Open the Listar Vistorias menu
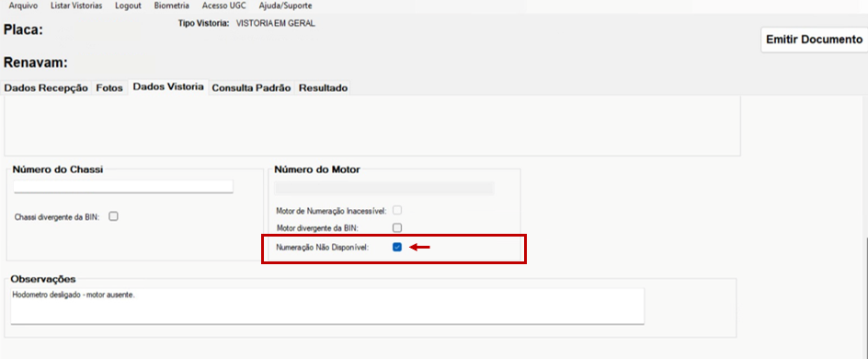This screenshot has height=359, width=868. 76,6
